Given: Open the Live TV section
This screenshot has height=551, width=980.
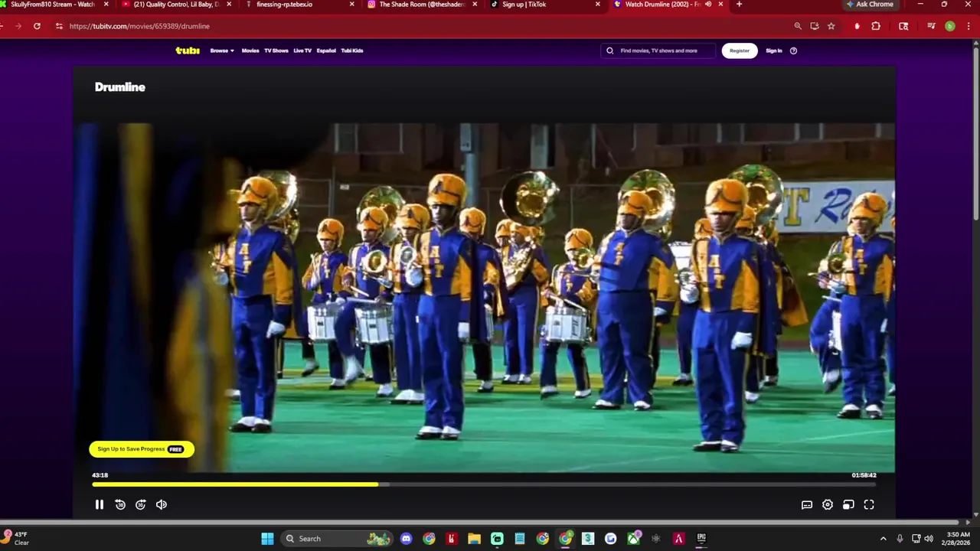Looking at the screenshot, I should 302,51.
